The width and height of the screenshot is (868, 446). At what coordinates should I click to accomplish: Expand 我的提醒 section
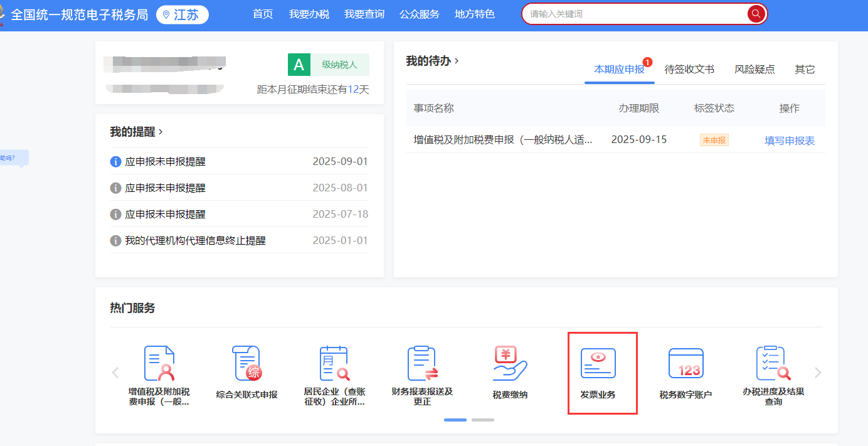133,132
